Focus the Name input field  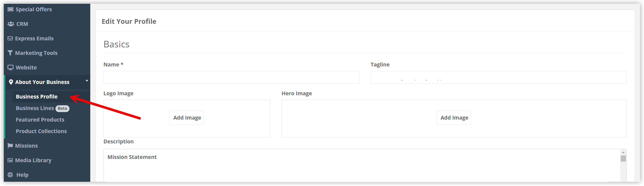click(x=231, y=77)
